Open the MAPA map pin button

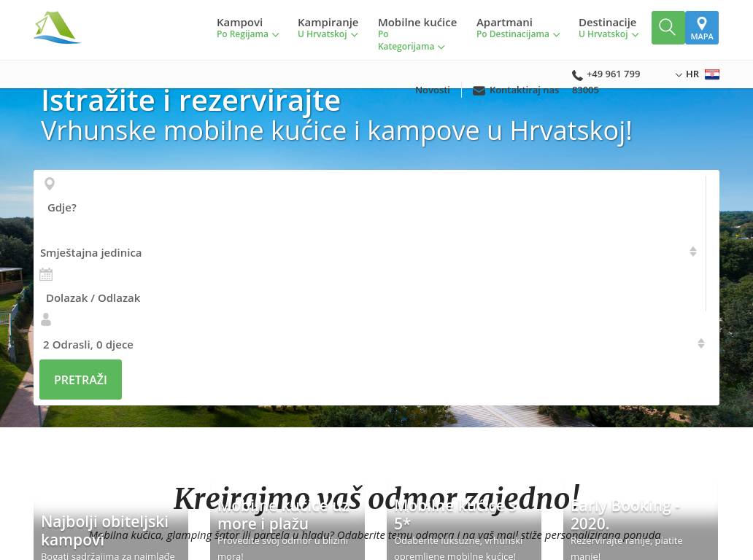pos(702,28)
